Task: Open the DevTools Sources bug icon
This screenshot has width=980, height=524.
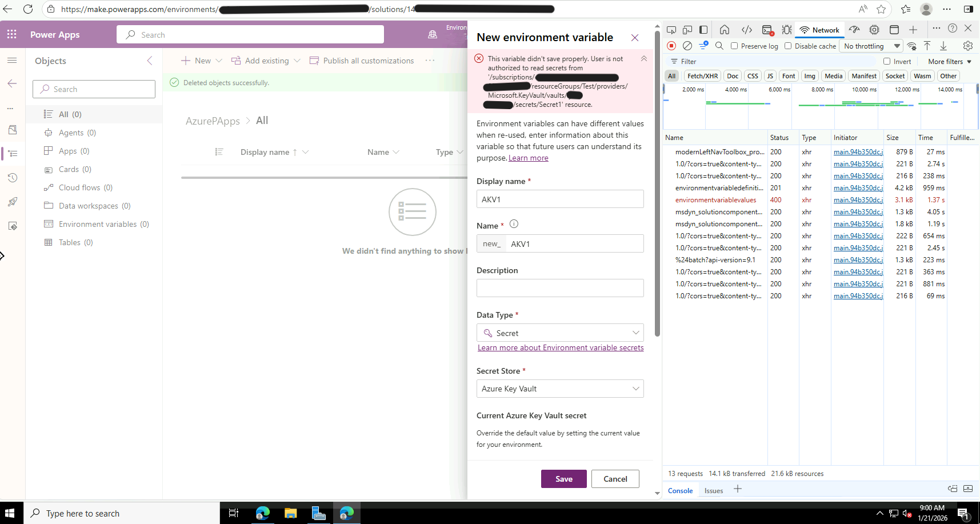Action: click(787, 30)
